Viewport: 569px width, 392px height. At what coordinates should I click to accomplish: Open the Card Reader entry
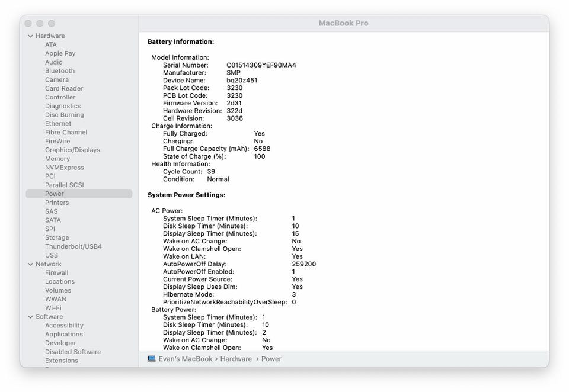tap(64, 88)
